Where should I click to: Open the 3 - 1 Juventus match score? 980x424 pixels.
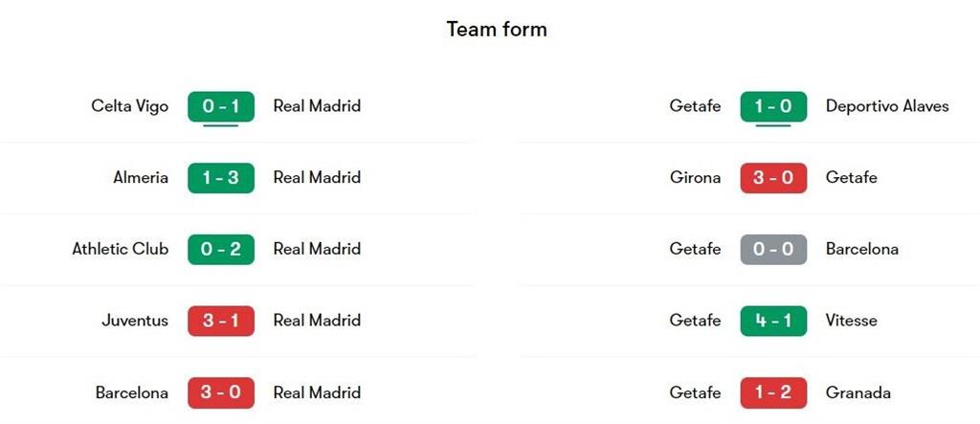(221, 321)
